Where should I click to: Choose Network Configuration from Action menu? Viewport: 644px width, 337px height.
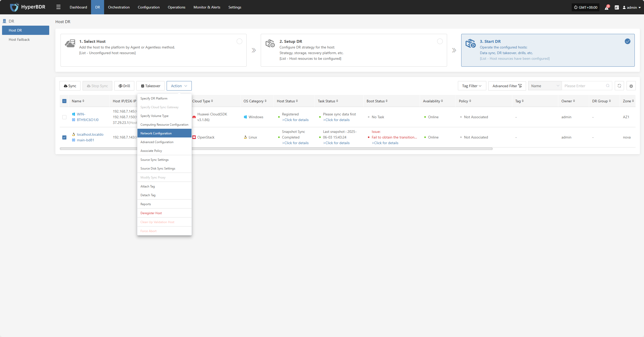tap(164, 133)
